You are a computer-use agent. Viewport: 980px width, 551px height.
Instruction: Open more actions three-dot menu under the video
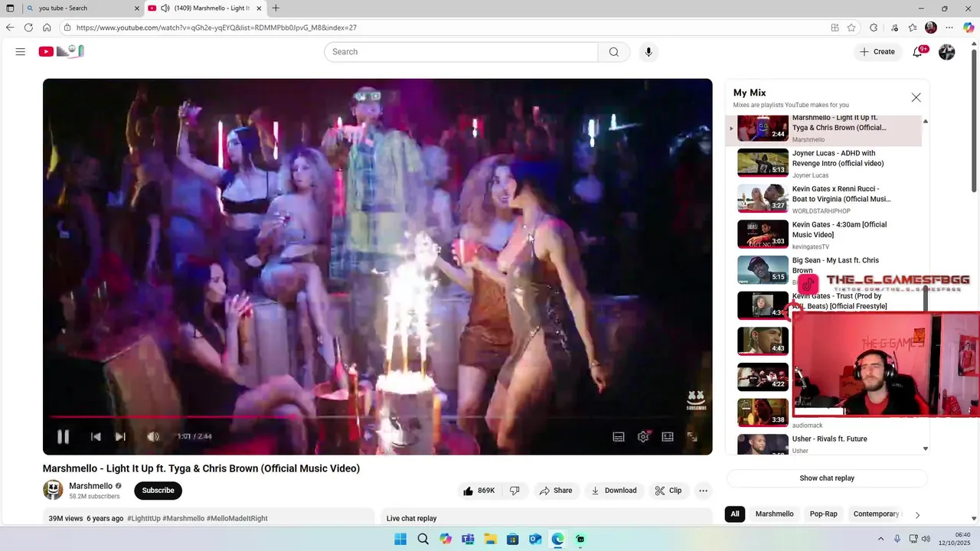tap(703, 491)
